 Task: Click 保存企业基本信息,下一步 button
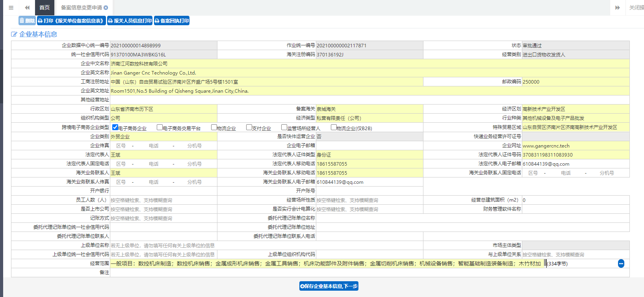pyautogui.click(x=329, y=286)
